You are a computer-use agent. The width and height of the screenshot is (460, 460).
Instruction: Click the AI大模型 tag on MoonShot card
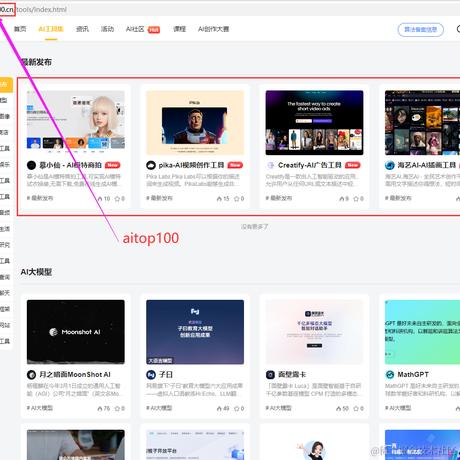[x=40, y=408]
